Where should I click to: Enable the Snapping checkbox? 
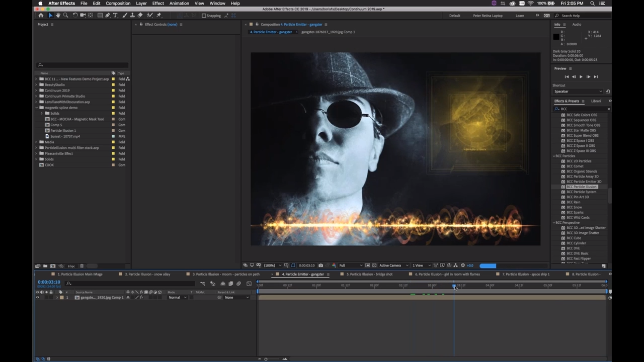(x=203, y=16)
